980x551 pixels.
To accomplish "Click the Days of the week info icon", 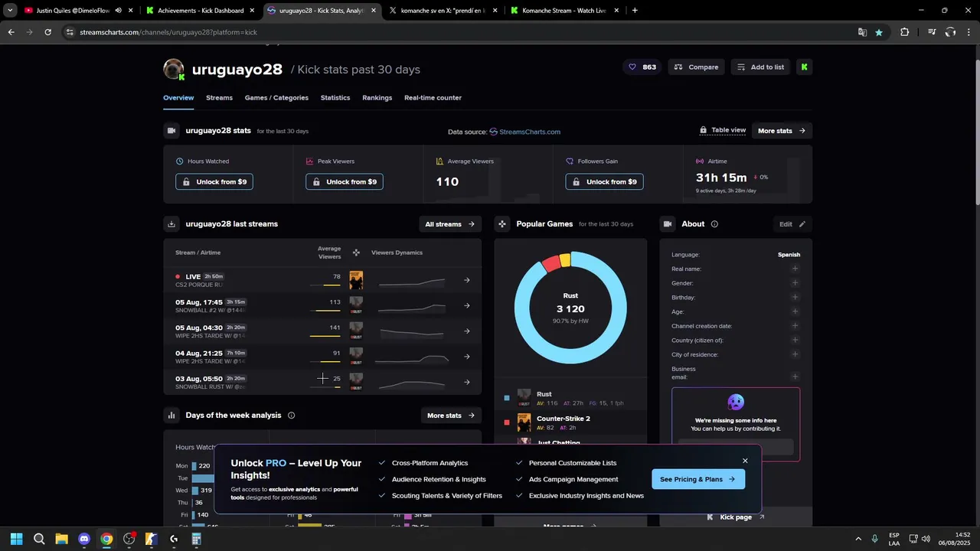I will (x=291, y=416).
